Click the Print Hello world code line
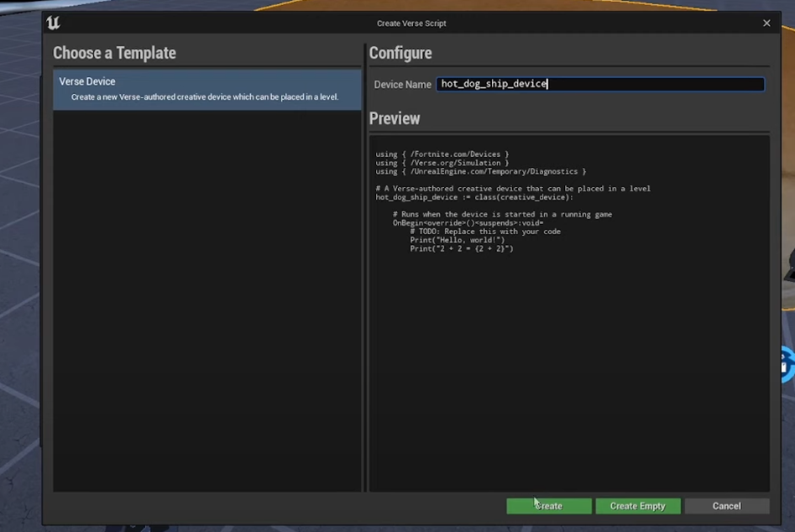Image resolution: width=795 pixels, height=532 pixels. 458,240
